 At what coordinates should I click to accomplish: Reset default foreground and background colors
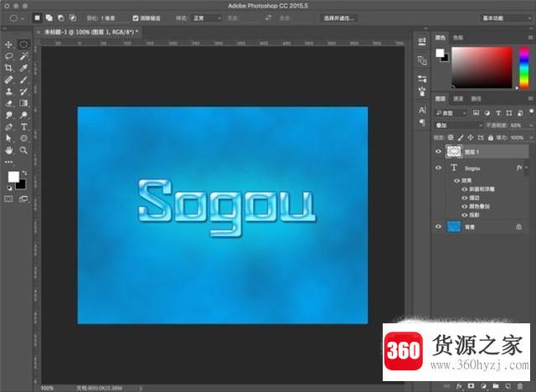(9, 188)
